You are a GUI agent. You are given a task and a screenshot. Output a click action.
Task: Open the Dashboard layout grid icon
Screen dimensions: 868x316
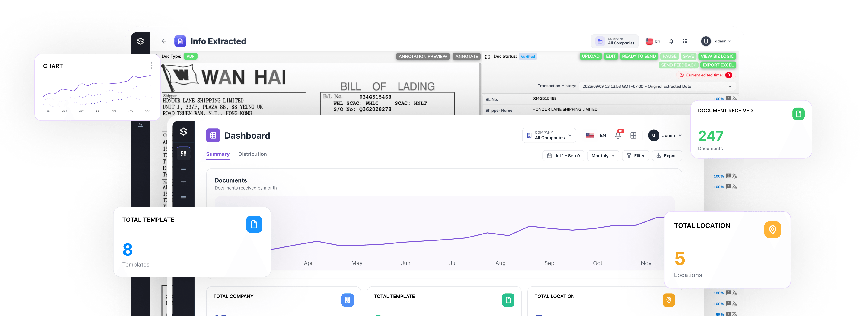tap(633, 136)
